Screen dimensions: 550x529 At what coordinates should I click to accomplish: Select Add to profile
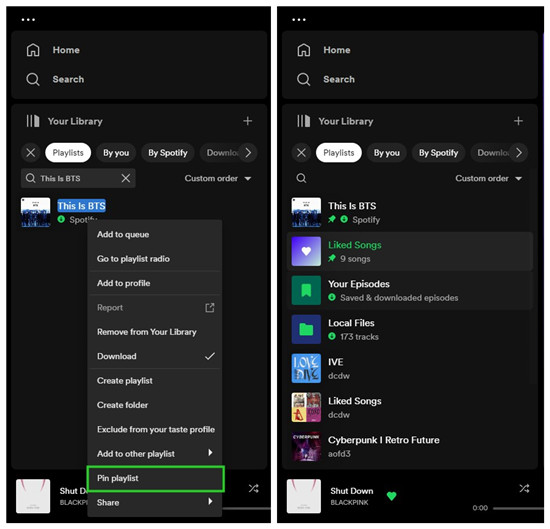pyautogui.click(x=155, y=283)
